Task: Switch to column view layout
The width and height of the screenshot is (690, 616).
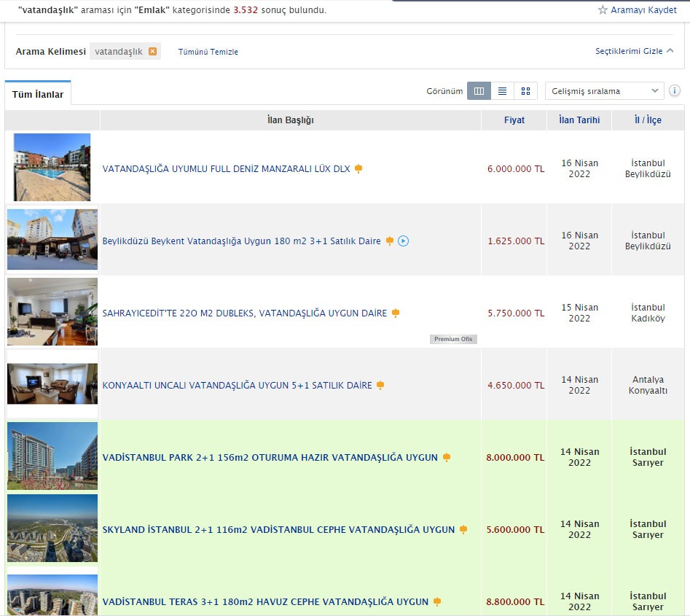Action: click(x=479, y=91)
